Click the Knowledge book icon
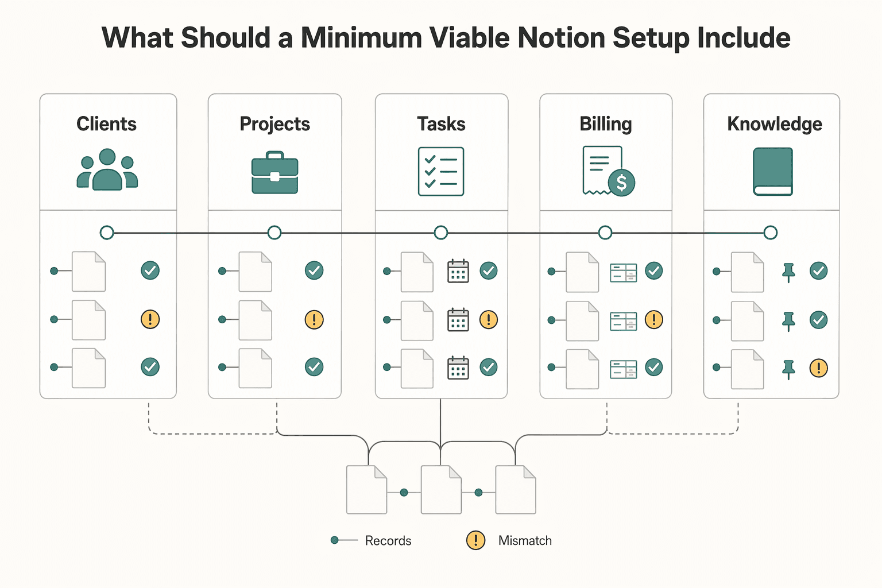 773,172
